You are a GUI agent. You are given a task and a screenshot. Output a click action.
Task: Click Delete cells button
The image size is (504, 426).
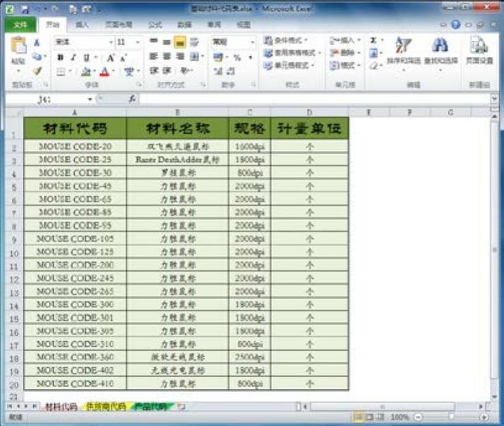[x=345, y=53]
